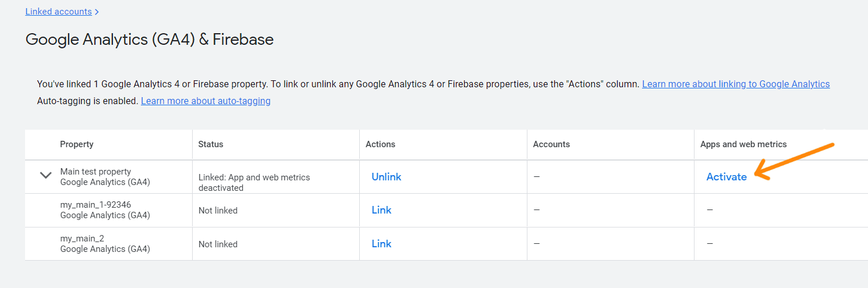Click the Google Analytics (GA4) & Firebase heading
Image resolution: width=868 pixels, height=288 pixels.
click(x=150, y=40)
